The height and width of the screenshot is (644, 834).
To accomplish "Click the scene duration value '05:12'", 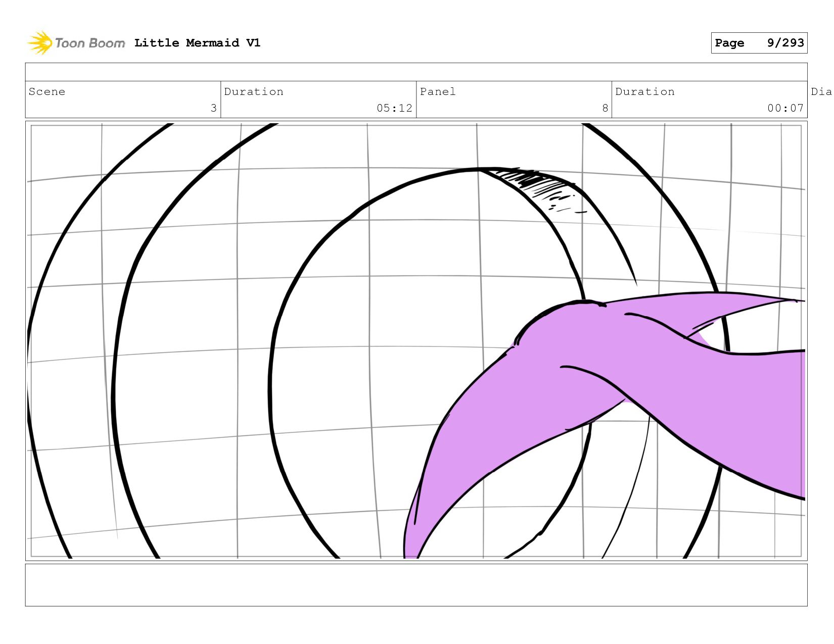I will pyautogui.click(x=394, y=108).
